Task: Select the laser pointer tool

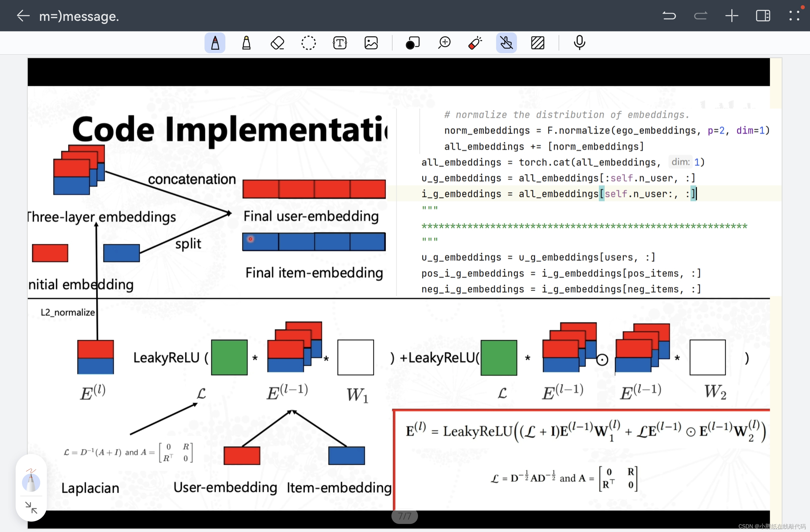Action: coord(475,43)
